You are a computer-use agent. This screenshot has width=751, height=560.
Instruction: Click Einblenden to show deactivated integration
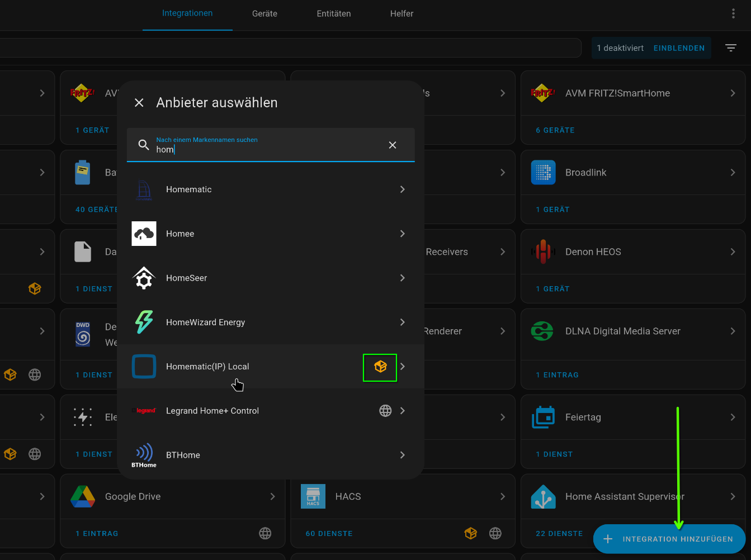(x=679, y=48)
